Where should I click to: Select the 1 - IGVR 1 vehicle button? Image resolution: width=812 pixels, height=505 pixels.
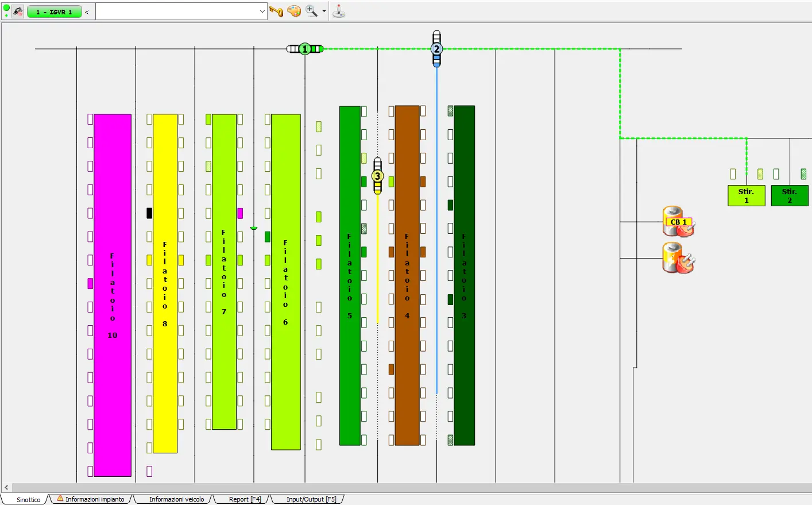[x=55, y=11]
